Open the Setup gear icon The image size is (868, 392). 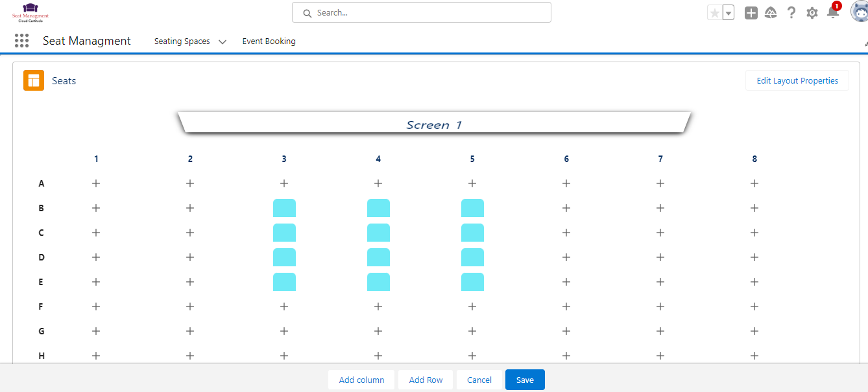812,13
